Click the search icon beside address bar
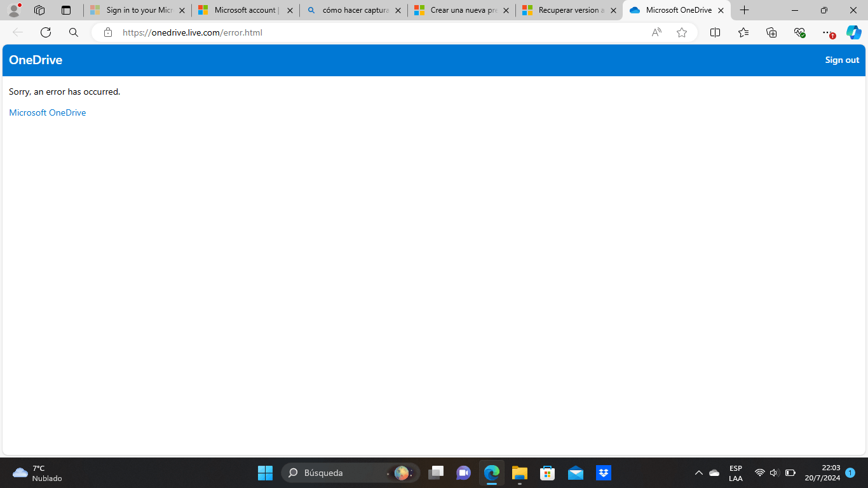This screenshot has height=488, width=868. pyautogui.click(x=74, y=32)
